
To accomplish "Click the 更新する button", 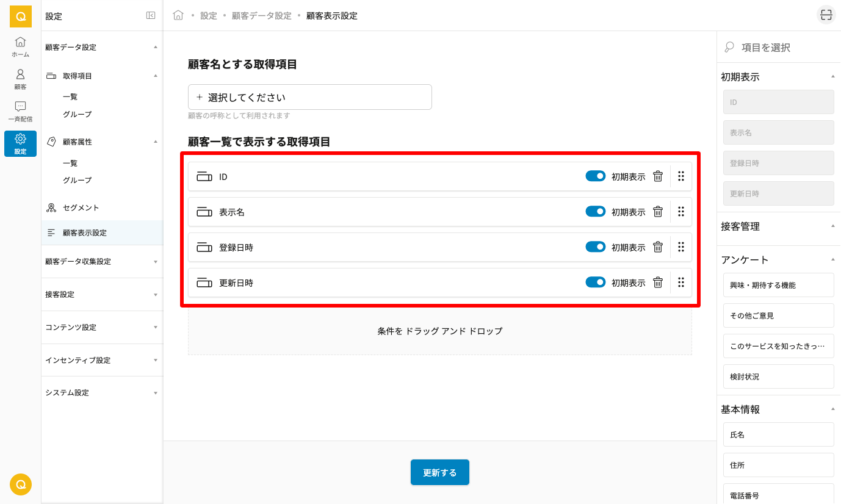I will [x=439, y=472].
